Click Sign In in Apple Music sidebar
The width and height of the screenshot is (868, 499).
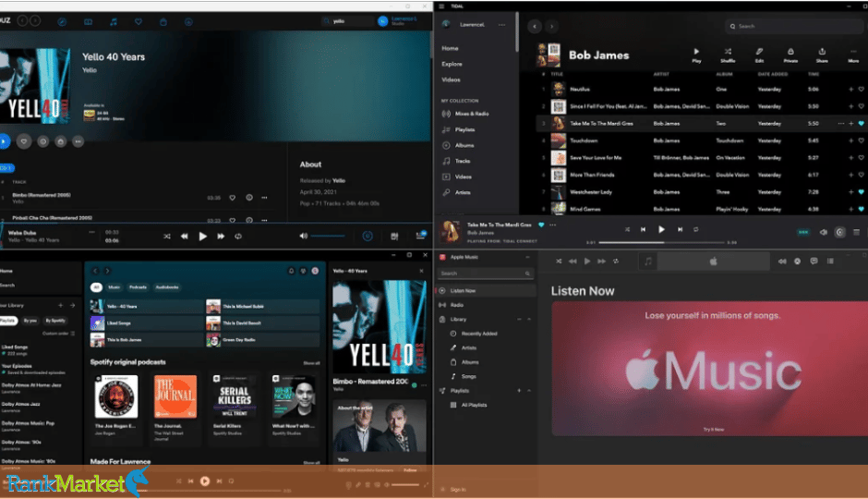coord(458,489)
